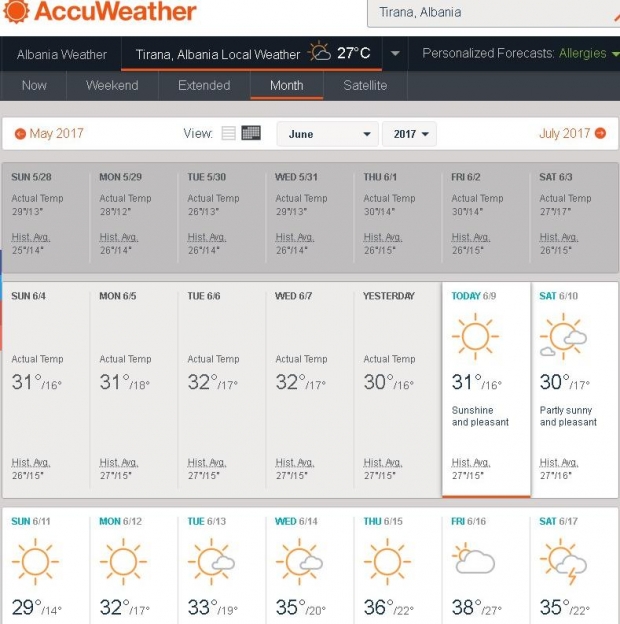Go to May 2017 link
The height and width of the screenshot is (624, 620).
click(57, 133)
